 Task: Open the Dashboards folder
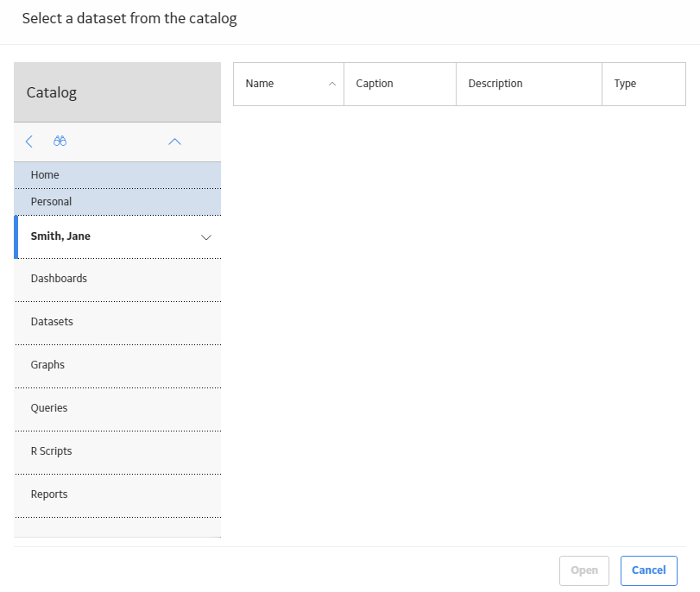tap(117, 280)
